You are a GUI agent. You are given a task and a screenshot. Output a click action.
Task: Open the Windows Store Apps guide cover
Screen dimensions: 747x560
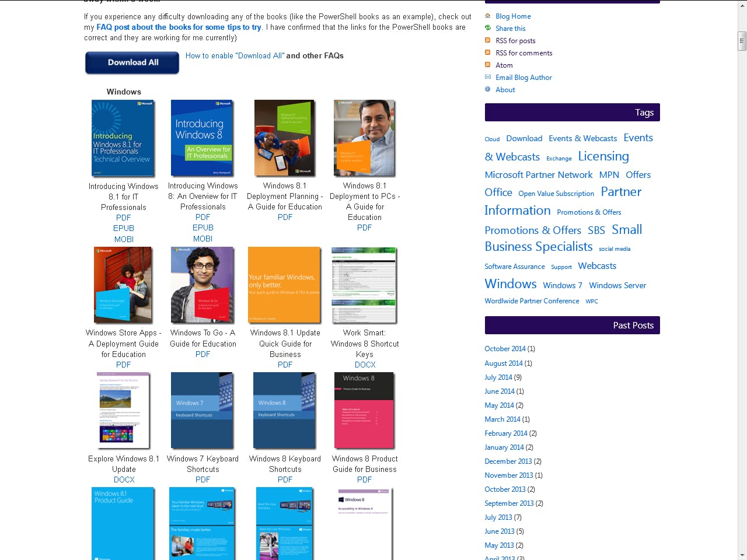click(123, 285)
